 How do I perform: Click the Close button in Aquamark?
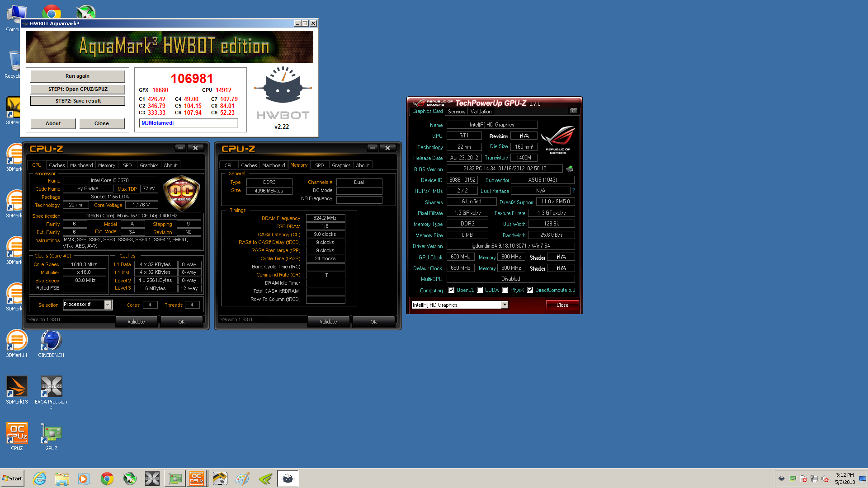(102, 123)
